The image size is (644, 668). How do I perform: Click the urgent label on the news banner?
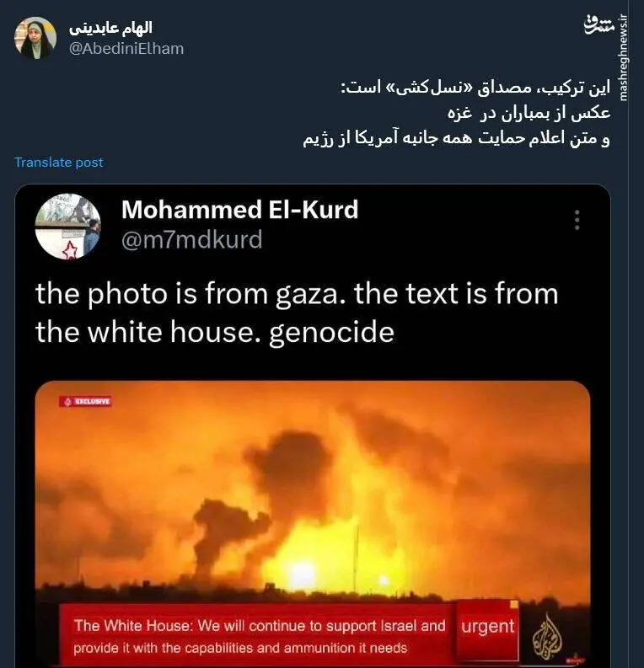pos(487,627)
